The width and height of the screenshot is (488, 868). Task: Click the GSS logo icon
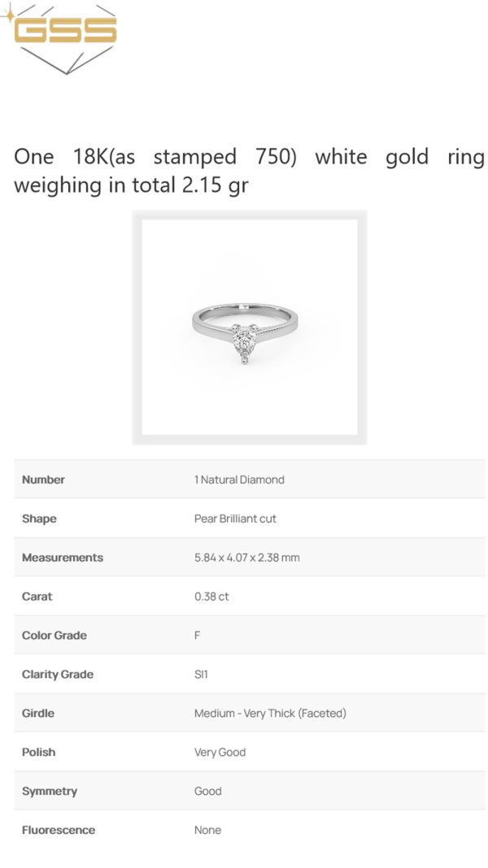click(x=61, y=39)
